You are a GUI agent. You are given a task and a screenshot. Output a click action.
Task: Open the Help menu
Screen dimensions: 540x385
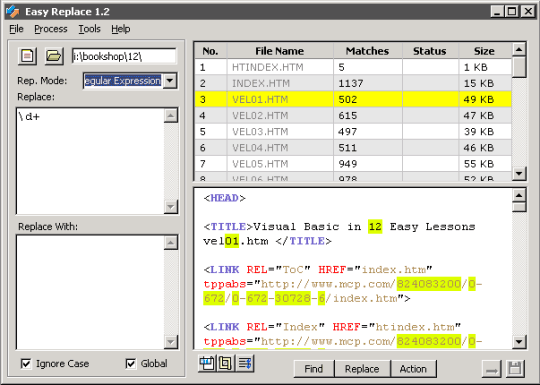point(121,29)
